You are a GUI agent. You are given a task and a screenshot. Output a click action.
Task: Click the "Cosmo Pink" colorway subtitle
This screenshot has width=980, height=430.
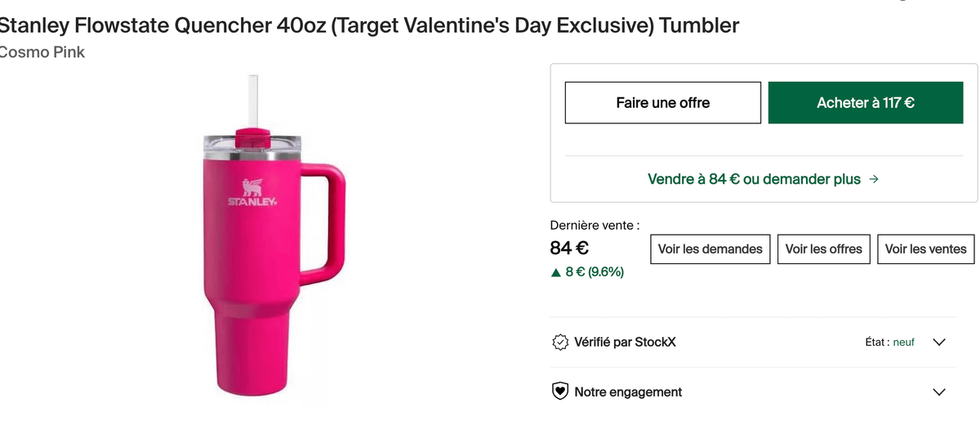coord(42,52)
